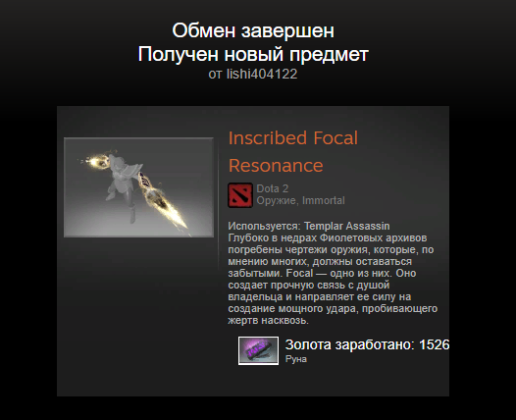
Task: Click the от word before the username
Action: pos(215,74)
